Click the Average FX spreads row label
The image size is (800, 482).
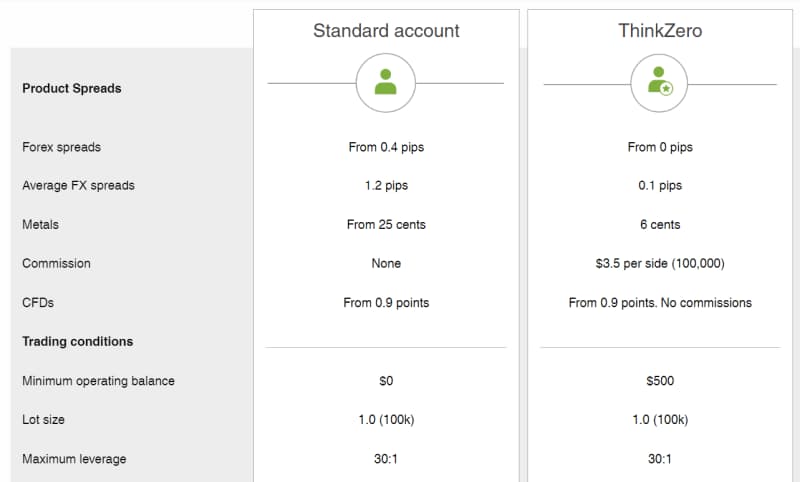click(79, 185)
